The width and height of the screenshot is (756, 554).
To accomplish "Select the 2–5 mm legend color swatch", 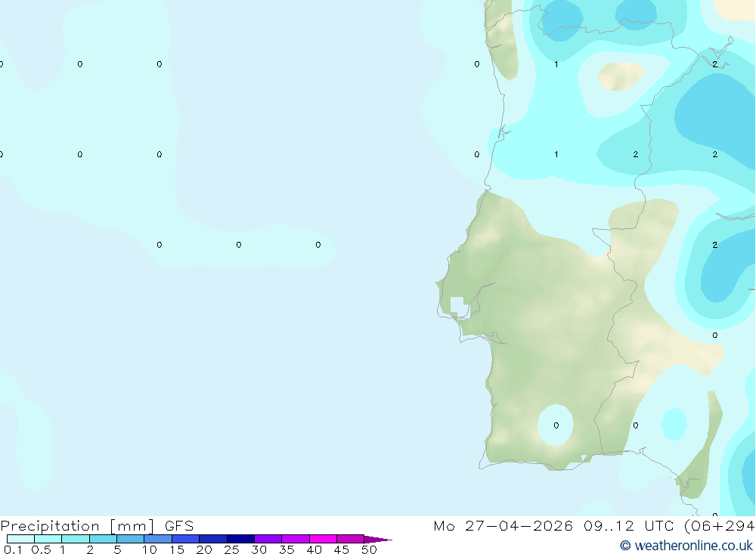I will tap(103, 539).
